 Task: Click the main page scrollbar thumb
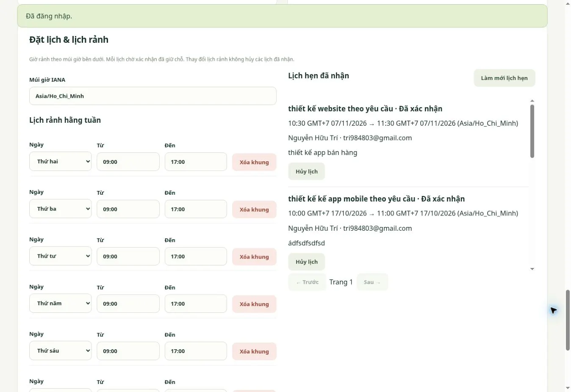(568, 320)
